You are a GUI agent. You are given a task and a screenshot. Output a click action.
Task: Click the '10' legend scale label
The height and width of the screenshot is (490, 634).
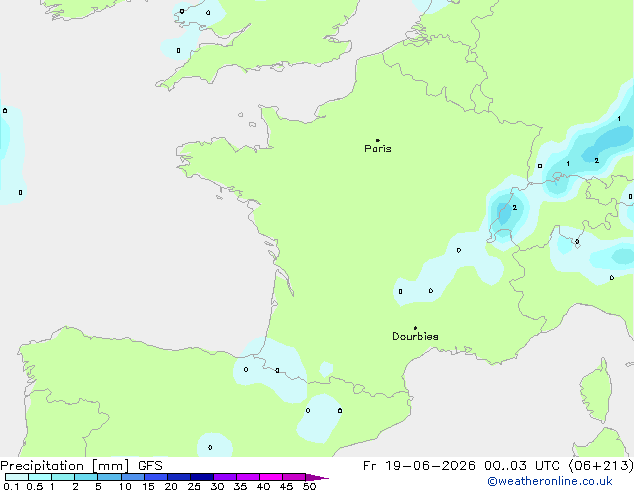click(125, 486)
